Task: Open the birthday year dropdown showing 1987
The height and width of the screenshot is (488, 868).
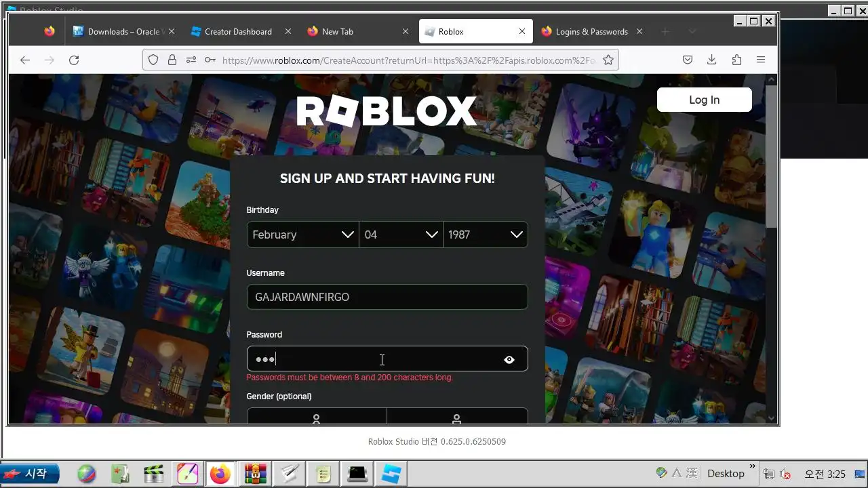Action: tap(486, 235)
